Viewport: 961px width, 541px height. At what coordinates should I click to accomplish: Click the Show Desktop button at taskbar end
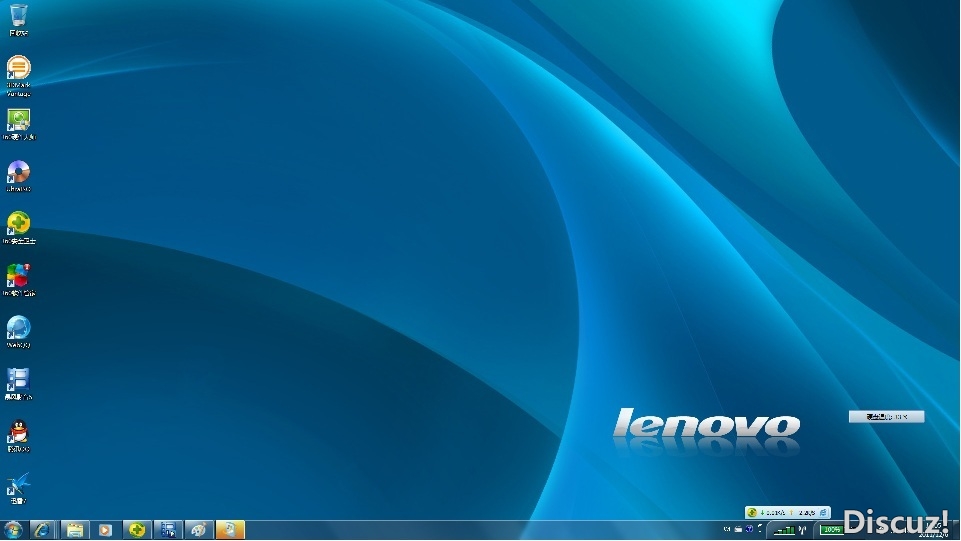[x=956, y=531]
